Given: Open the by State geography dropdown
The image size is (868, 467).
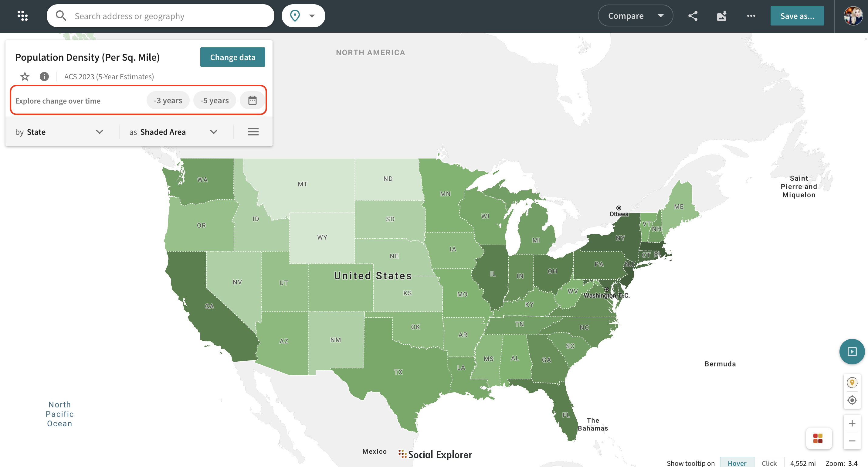Looking at the screenshot, I should click(59, 132).
